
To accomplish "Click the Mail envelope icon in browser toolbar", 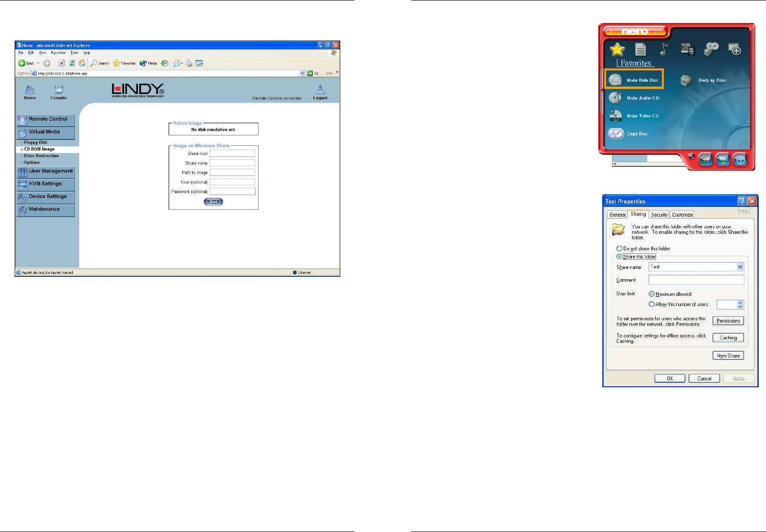I will [x=177, y=63].
